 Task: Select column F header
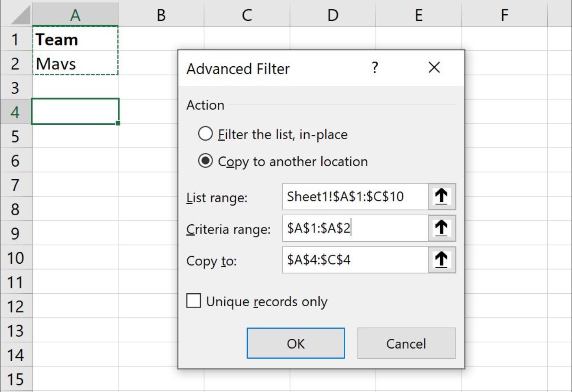pyautogui.click(x=504, y=15)
